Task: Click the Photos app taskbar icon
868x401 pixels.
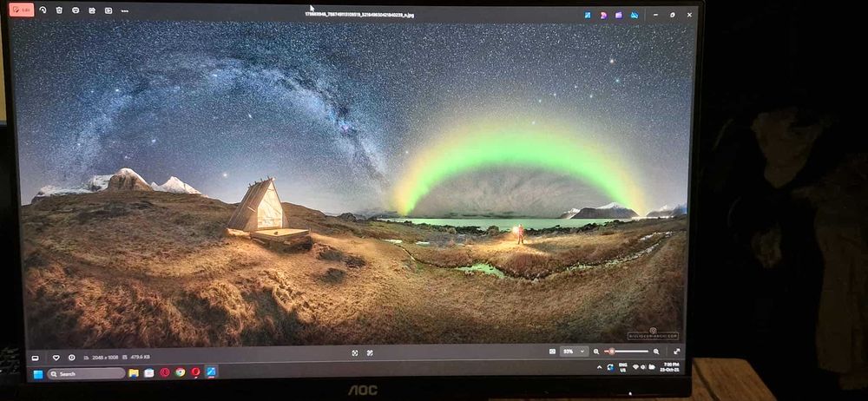Action: coord(211,371)
